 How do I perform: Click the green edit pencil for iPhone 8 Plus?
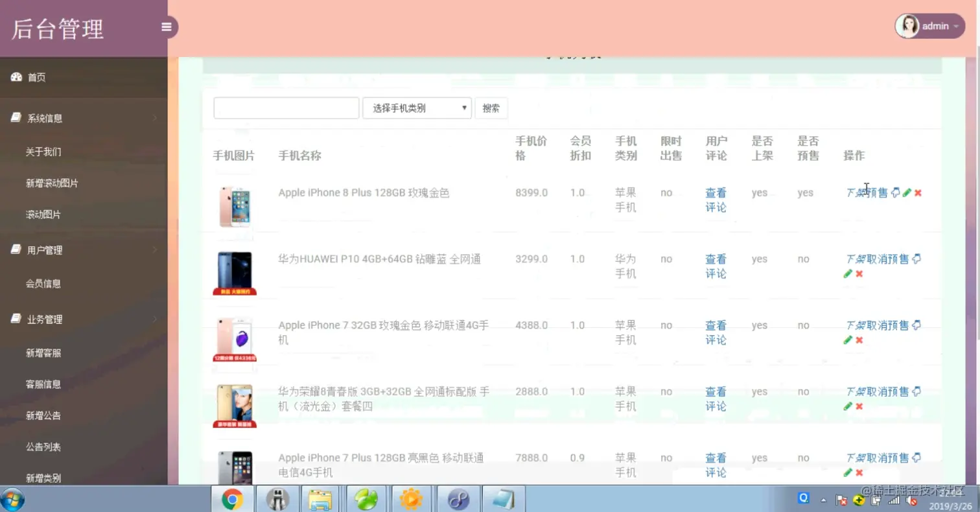pyautogui.click(x=907, y=192)
